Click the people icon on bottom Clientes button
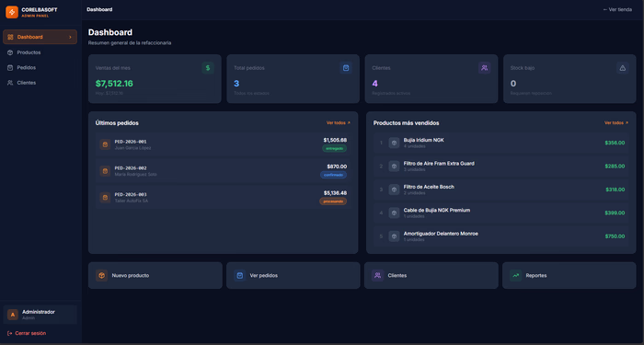The width and height of the screenshot is (644, 345). [377, 276]
